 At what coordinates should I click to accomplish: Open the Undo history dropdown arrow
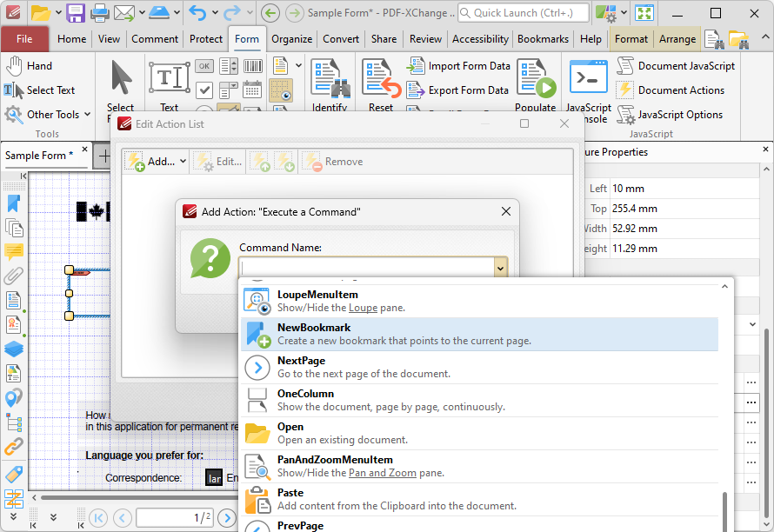click(215, 13)
